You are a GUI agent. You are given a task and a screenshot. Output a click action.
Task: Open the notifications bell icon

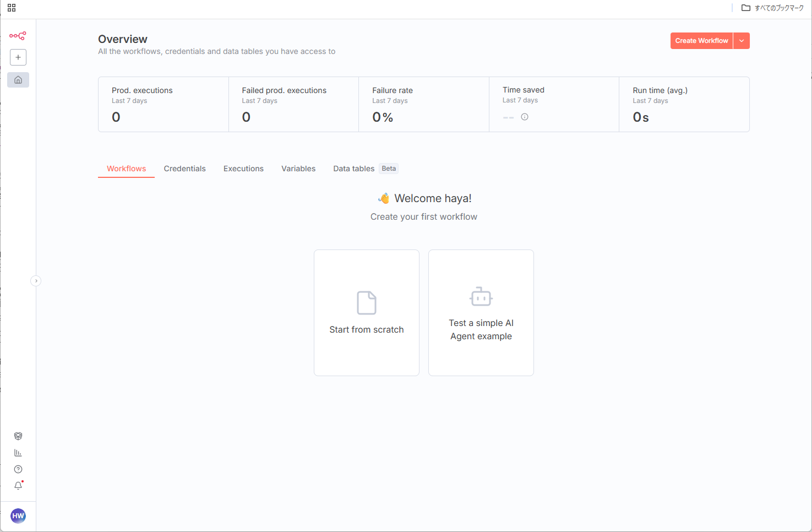tap(18, 486)
